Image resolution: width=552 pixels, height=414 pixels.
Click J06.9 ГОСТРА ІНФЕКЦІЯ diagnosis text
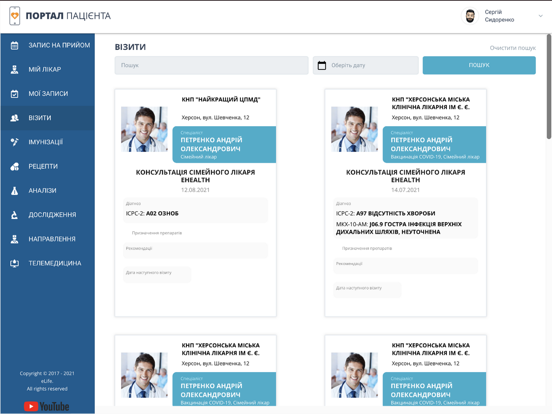399,228
